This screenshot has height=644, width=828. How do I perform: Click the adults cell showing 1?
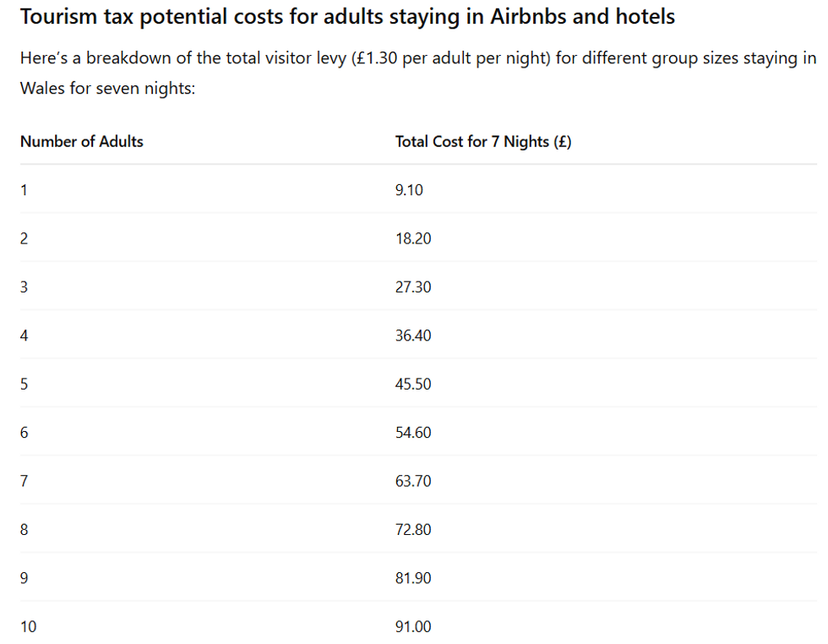(24, 190)
